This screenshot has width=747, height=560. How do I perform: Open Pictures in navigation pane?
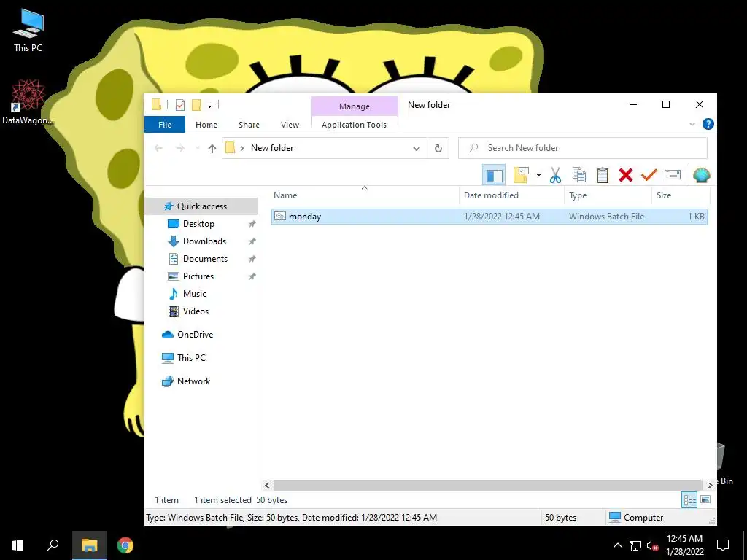(x=198, y=276)
